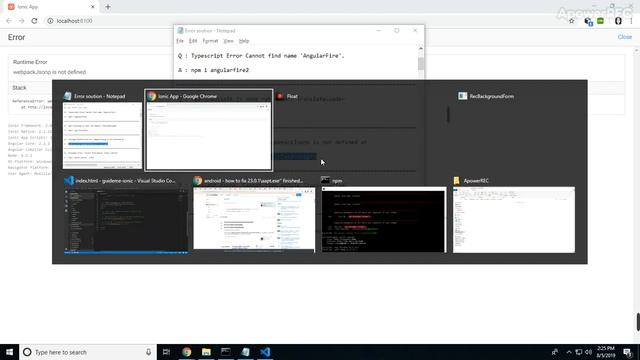Select the Ionic App browser tab
Viewport: 640px width, 360px height.
point(51,7)
